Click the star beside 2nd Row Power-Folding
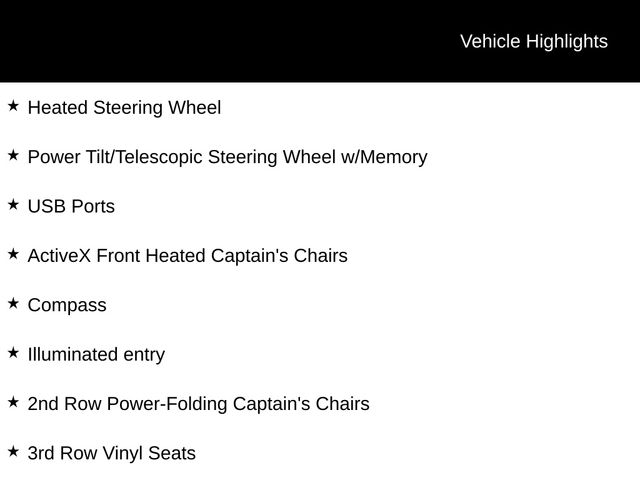This screenshot has width=640, height=480. point(13,402)
